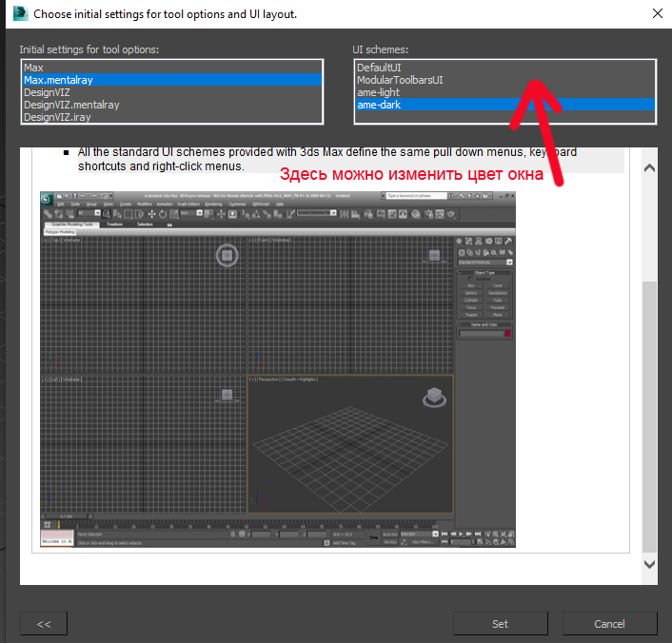Switch to the ame-light UI scheme
Viewport: 672px width, 643px height.
(504, 92)
